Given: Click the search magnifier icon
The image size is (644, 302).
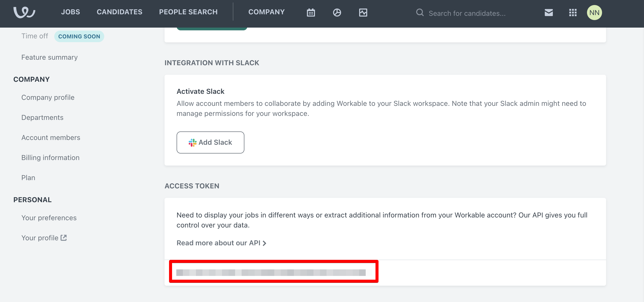Looking at the screenshot, I should (420, 12).
